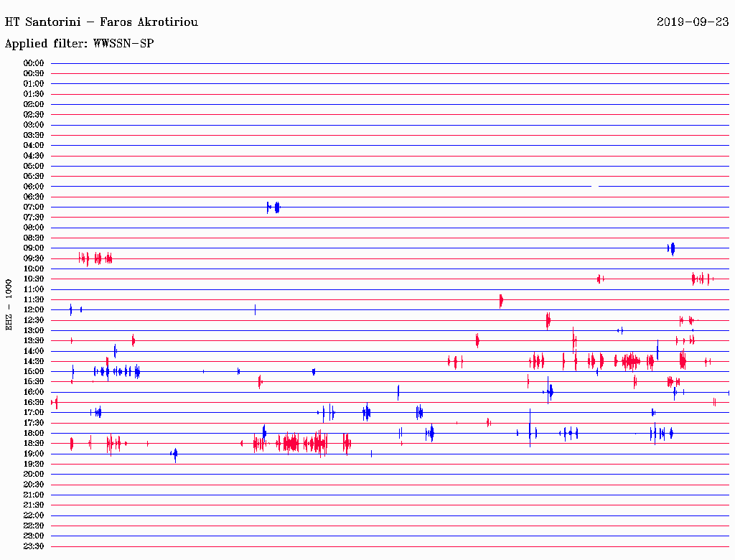Viewport: 735px width, 560px height.
Task: Select the 01:30 time label
Action: pos(34,94)
